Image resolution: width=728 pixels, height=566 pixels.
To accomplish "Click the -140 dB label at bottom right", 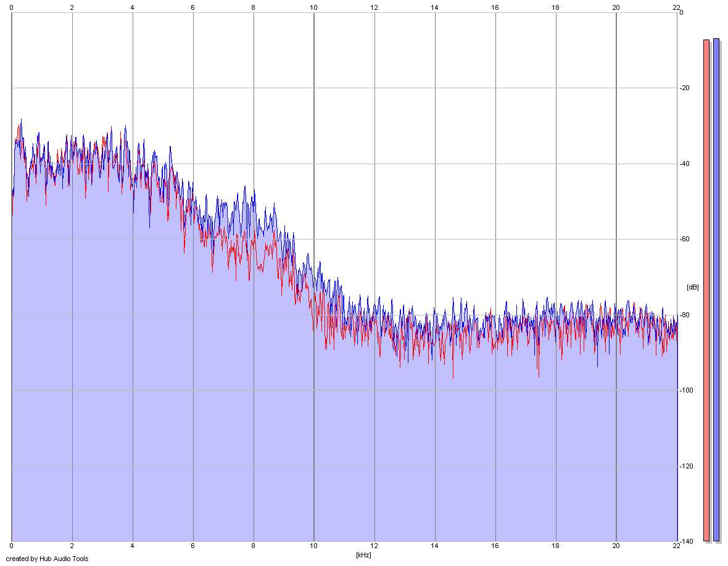I will click(686, 541).
